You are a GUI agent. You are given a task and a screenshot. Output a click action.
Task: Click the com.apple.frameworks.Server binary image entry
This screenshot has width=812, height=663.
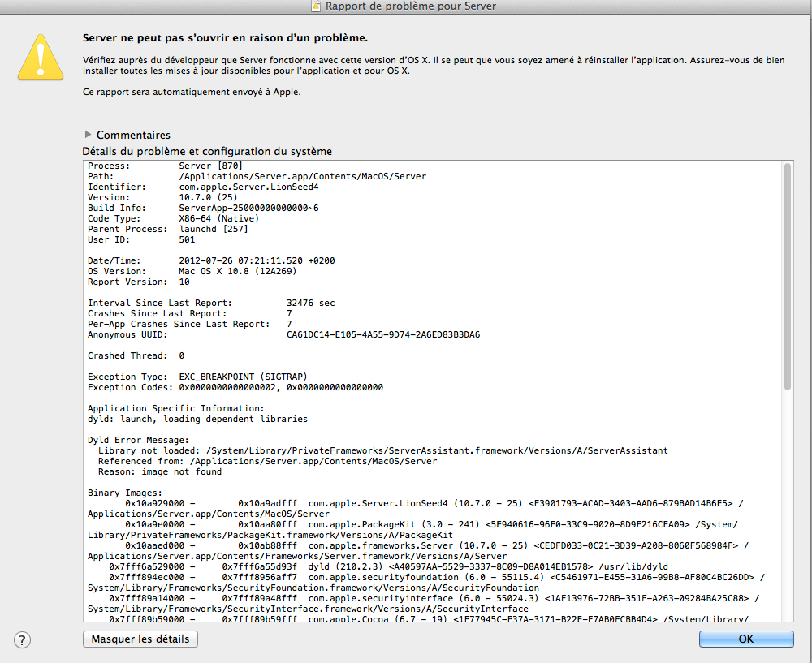(x=418, y=551)
